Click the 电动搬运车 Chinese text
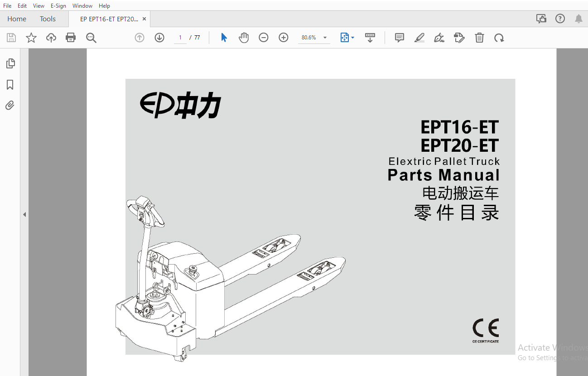This screenshot has height=376, width=588. (x=461, y=193)
